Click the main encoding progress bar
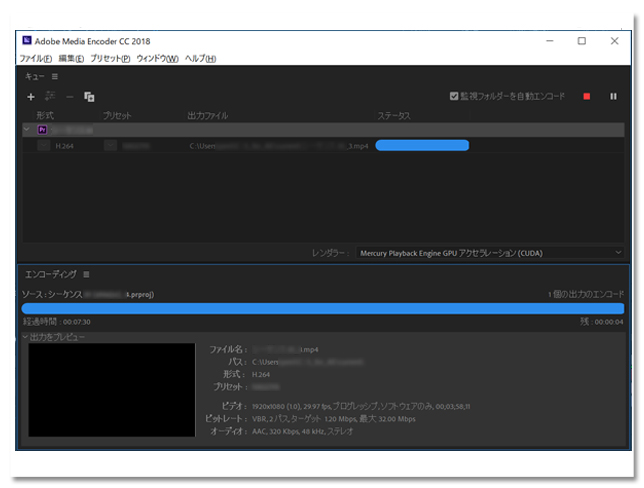This screenshot has height=488, width=644. tap(323, 308)
